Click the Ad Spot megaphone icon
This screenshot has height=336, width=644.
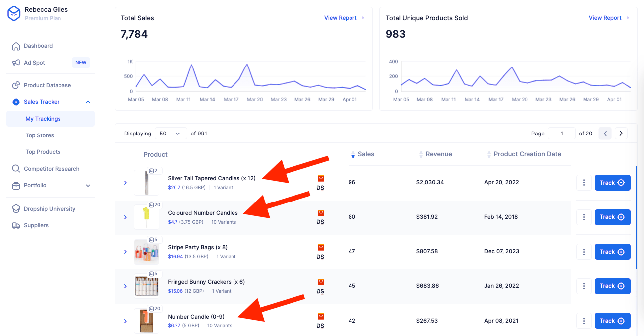tap(16, 63)
